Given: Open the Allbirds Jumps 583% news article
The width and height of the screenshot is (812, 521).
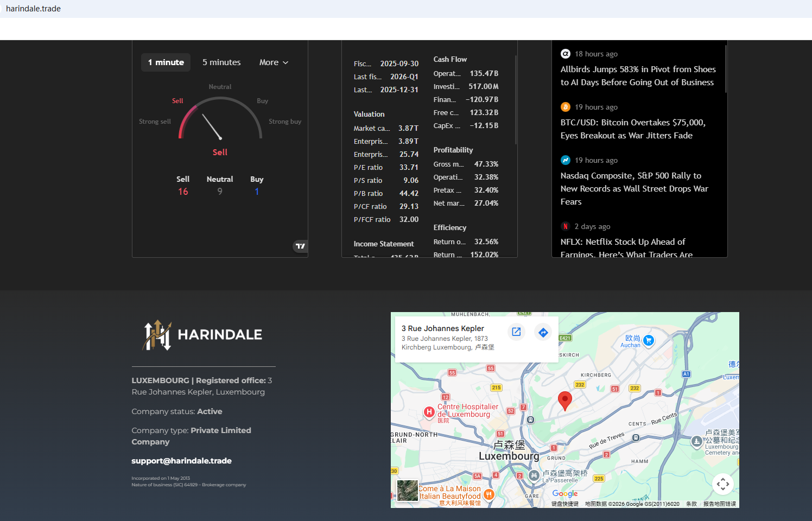Looking at the screenshot, I should tap(638, 76).
